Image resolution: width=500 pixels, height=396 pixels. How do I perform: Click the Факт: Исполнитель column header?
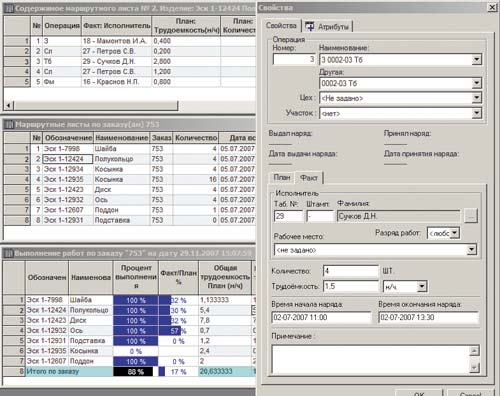point(117,26)
